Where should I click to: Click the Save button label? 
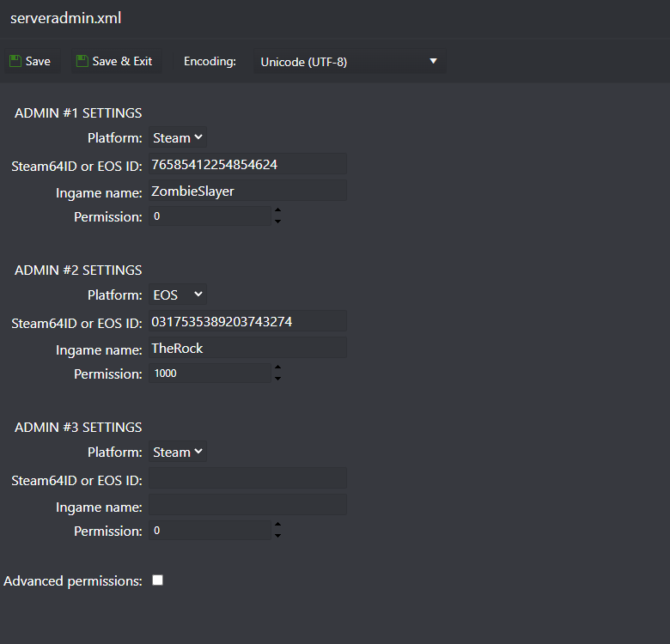point(38,62)
